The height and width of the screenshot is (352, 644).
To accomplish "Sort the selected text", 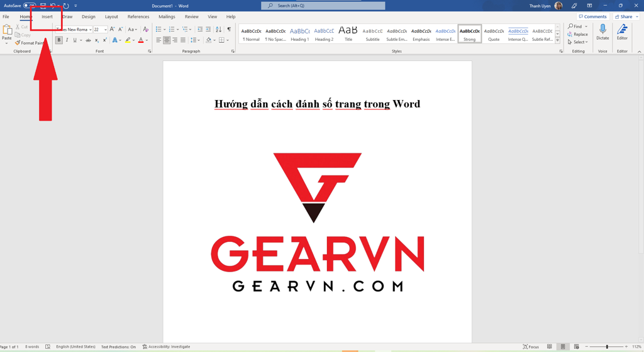I will [218, 30].
